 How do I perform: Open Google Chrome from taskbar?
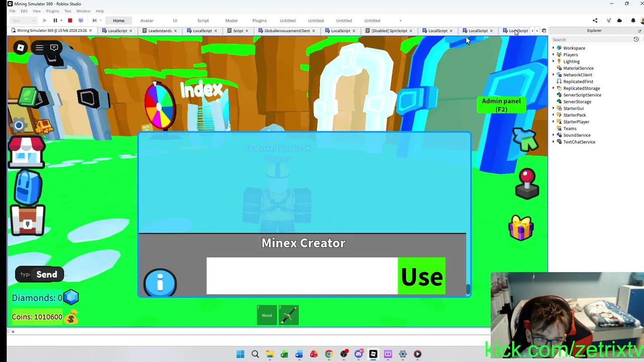tap(329, 354)
